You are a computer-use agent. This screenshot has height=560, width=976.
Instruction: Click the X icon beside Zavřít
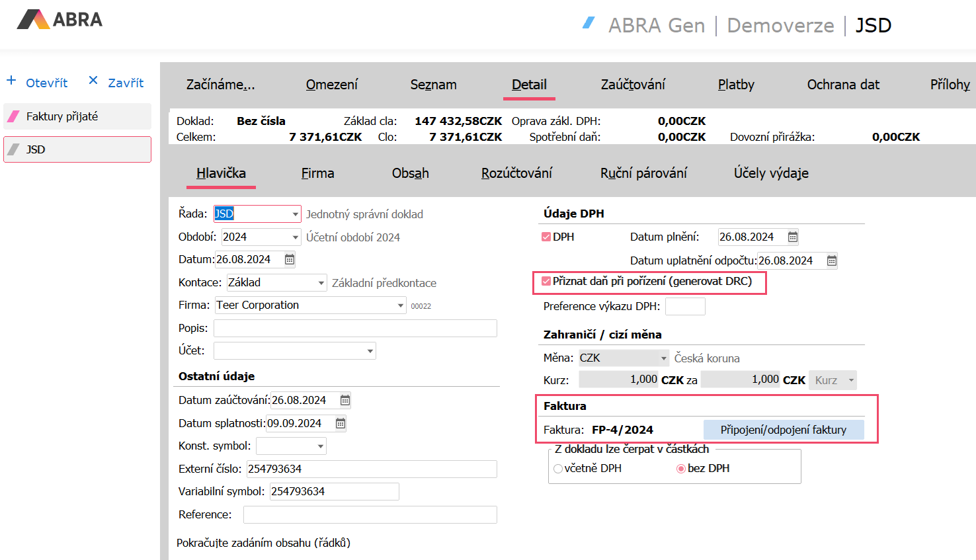pyautogui.click(x=93, y=81)
